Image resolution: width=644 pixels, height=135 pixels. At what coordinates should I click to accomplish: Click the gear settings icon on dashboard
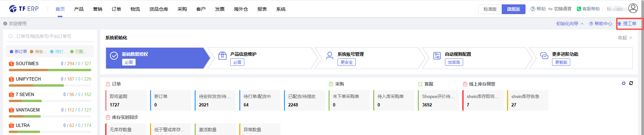[624, 83]
